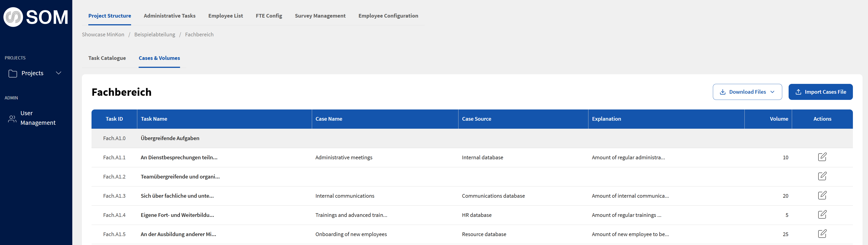The width and height of the screenshot is (868, 245).
Task: Click edit icon for Fach.A1.2 row
Action: [822, 176]
